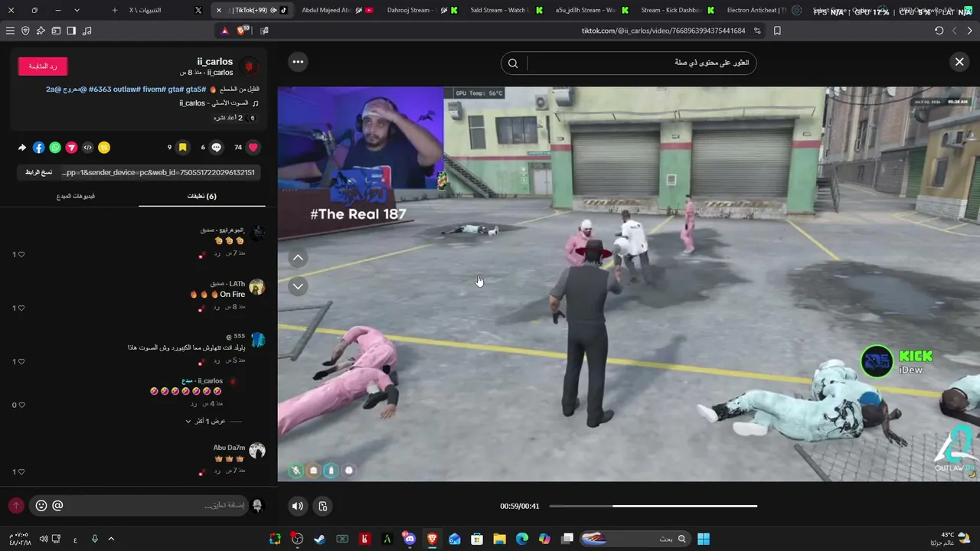Bookmark this page in the browser

(777, 31)
